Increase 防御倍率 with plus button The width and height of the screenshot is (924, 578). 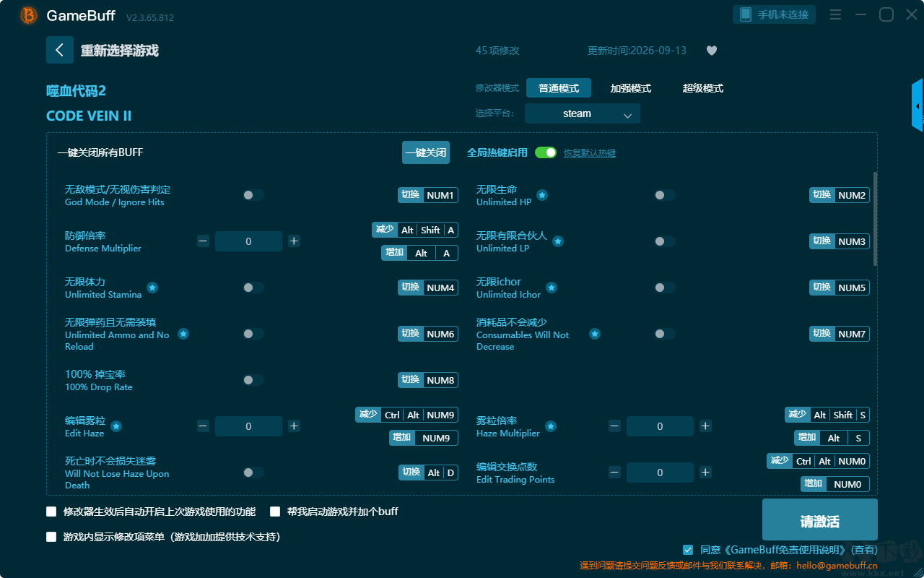point(294,241)
